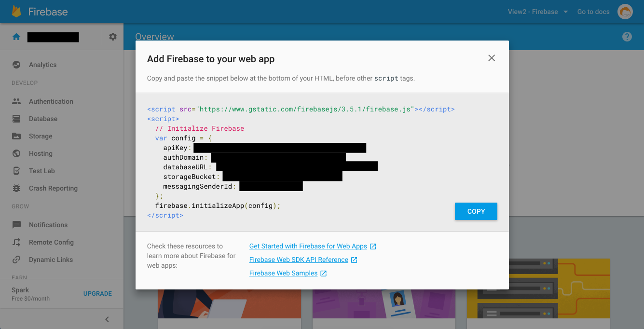
Task: Open Firebase Web Samples link
Action: [x=283, y=273]
